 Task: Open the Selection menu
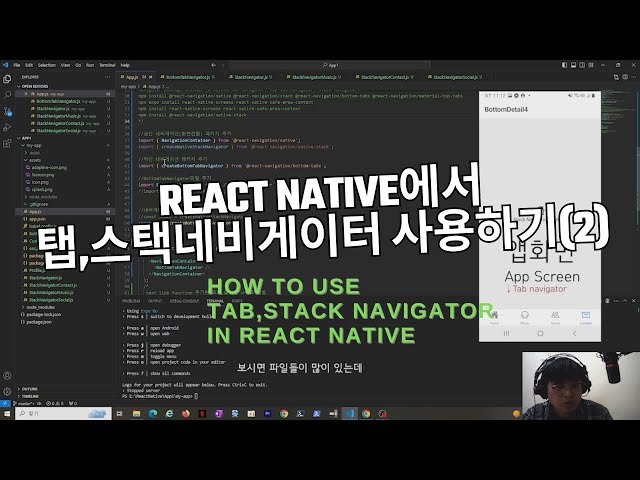click(x=47, y=65)
